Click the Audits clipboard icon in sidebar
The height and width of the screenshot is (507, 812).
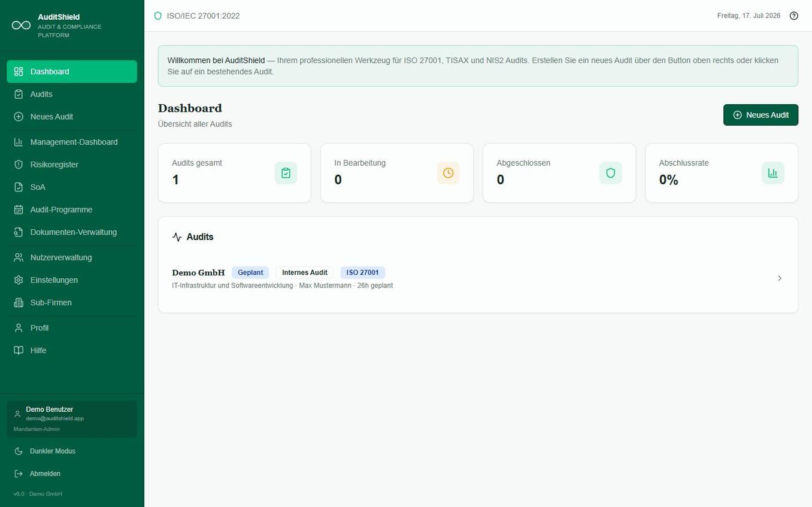tap(19, 94)
